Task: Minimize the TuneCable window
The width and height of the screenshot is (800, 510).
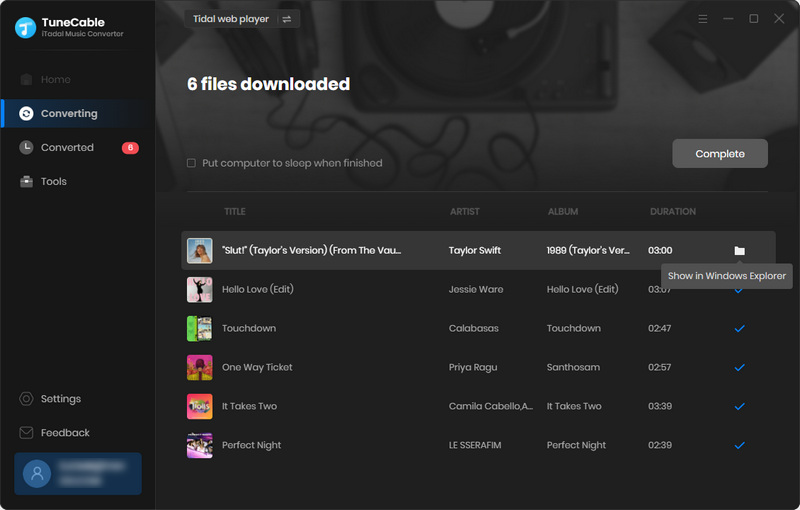Action: pos(728,19)
